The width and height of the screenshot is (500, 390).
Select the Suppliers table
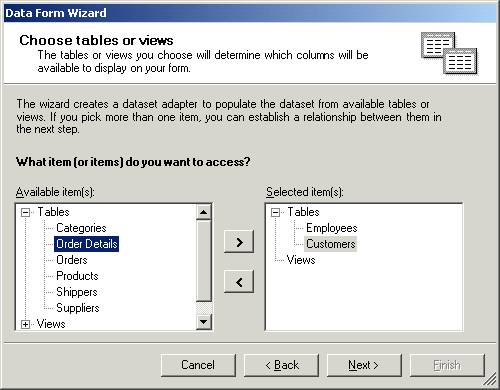(x=78, y=308)
